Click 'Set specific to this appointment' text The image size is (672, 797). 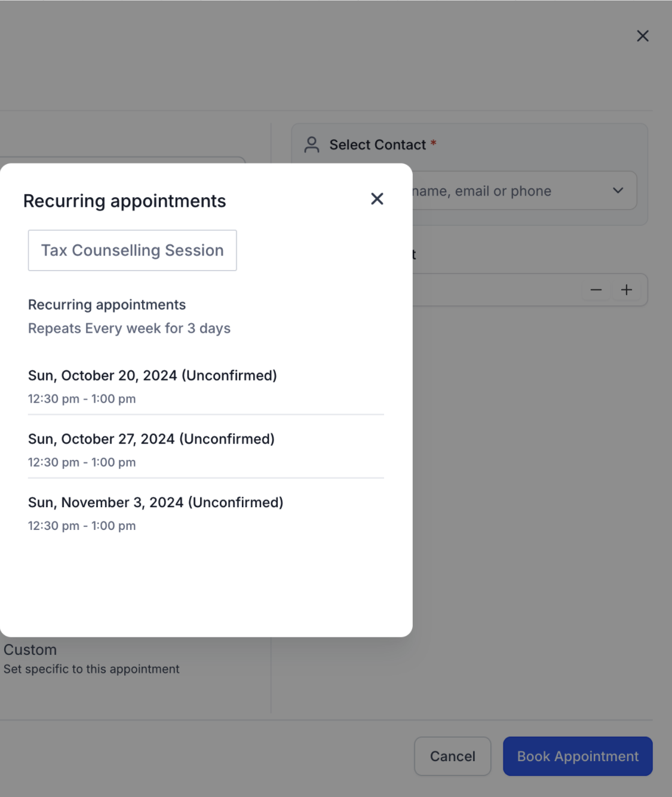point(91,669)
